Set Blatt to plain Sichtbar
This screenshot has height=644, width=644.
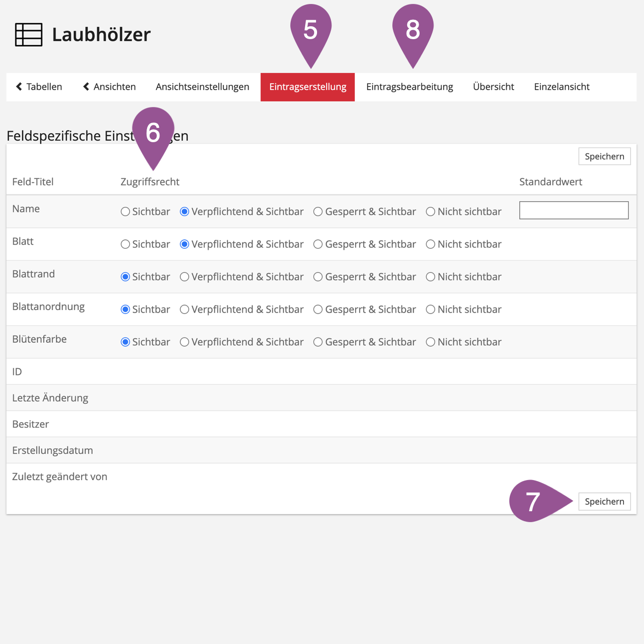point(125,244)
